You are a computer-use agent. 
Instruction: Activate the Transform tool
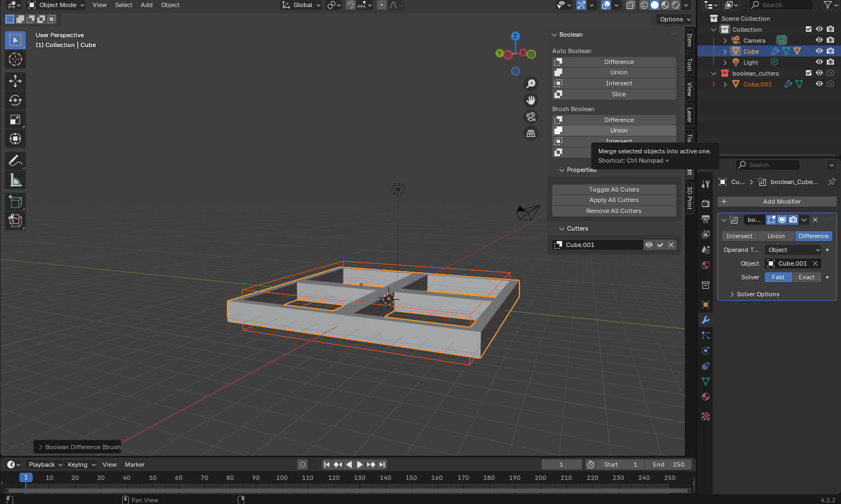(15, 139)
